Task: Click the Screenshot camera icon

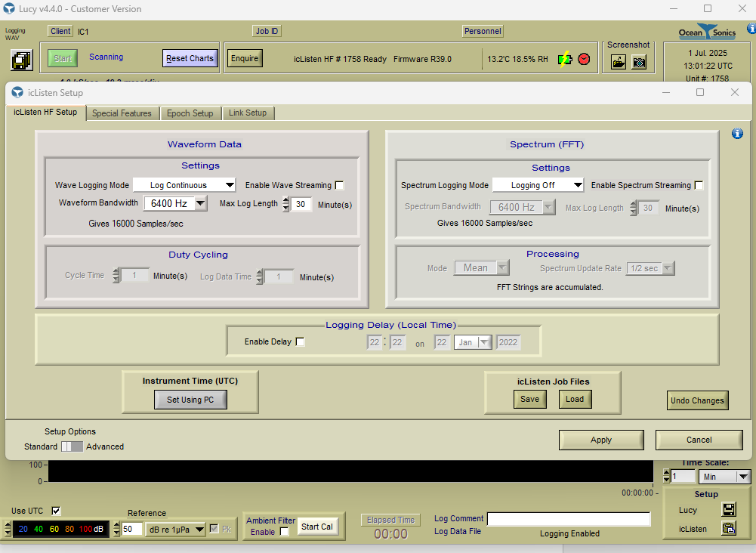Action: click(640, 62)
